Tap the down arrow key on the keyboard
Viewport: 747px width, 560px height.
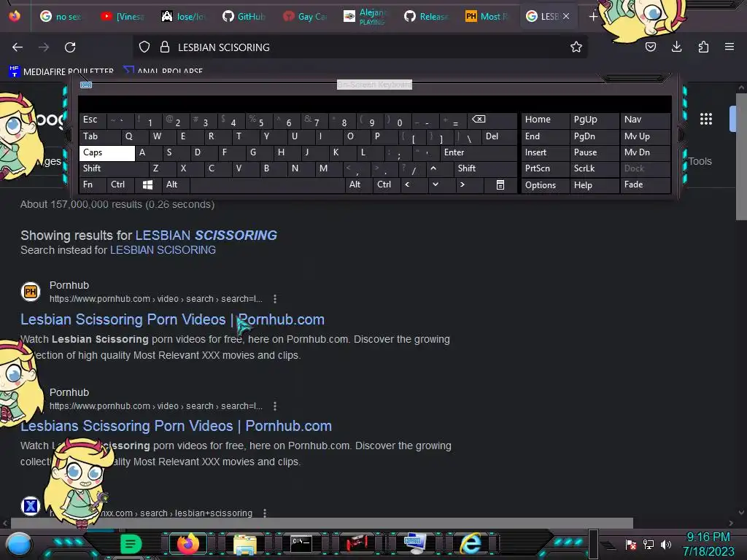[435, 184]
